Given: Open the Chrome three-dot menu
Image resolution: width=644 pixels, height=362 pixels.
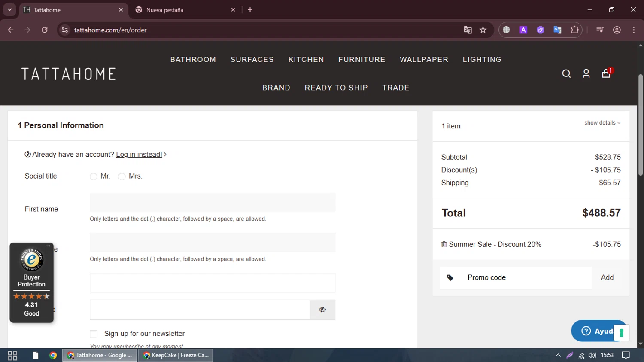Looking at the screenshot, I should click(x=634, y=30).
